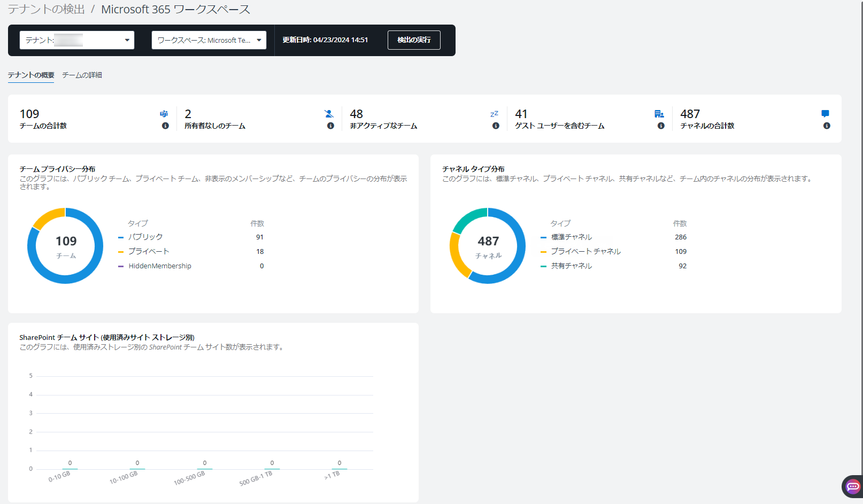Switch to チームの詳細 tab

(x=82, y=75)
